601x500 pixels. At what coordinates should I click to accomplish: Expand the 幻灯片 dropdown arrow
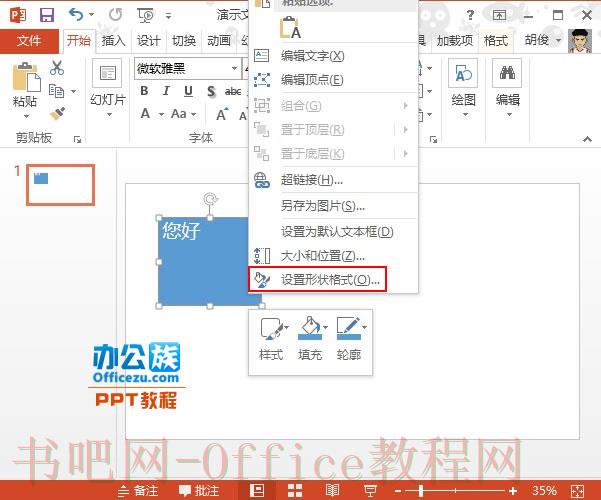tap(110, 115)
